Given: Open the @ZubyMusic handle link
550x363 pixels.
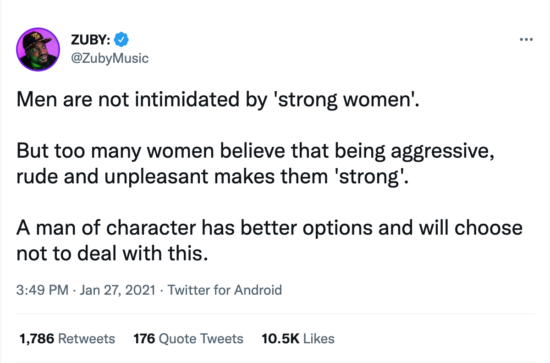Looking at the screenshot, I should click(109, 58).
